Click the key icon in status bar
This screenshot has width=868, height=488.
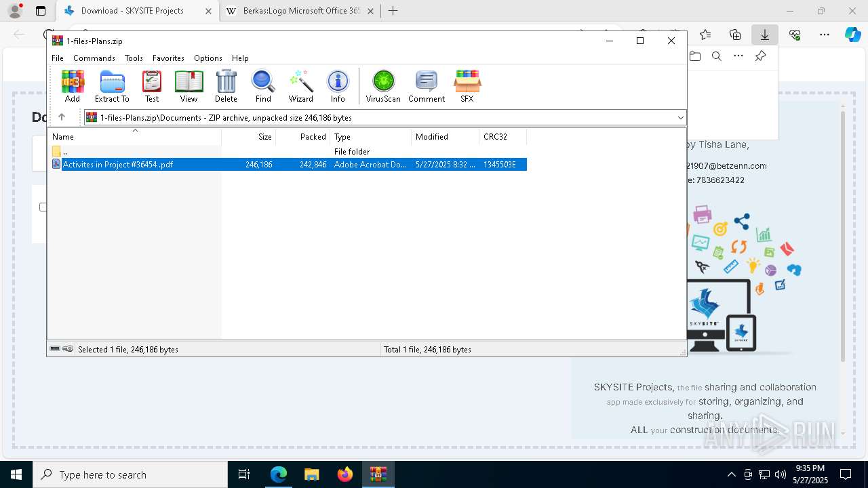tap(68, 349)
